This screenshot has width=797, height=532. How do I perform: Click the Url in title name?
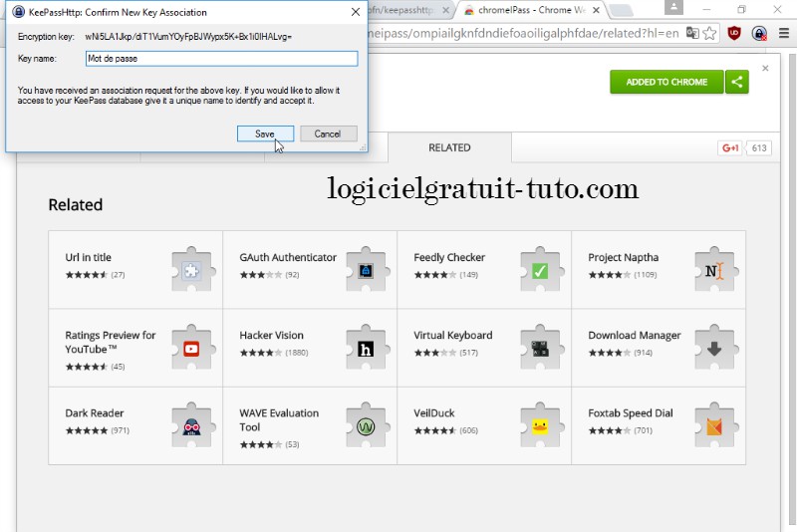point(88,257)
